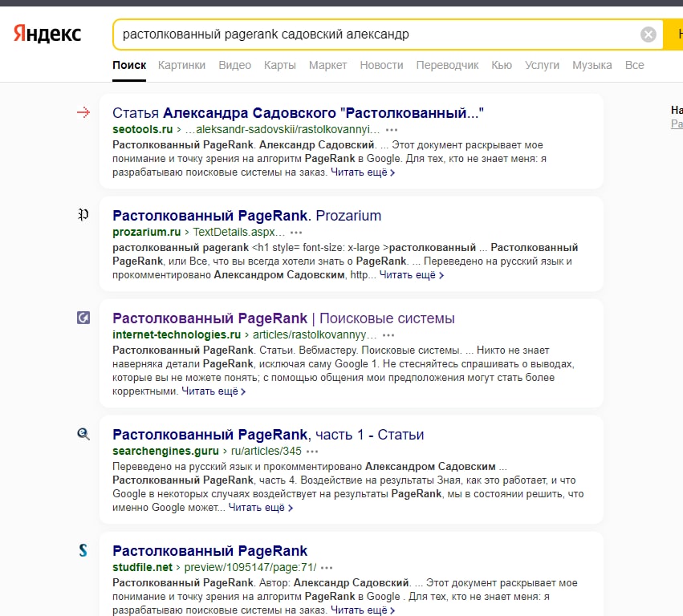
Task: Open the Растолкованный PageRank, часть 1 - Статьи result
Action: 268,435
